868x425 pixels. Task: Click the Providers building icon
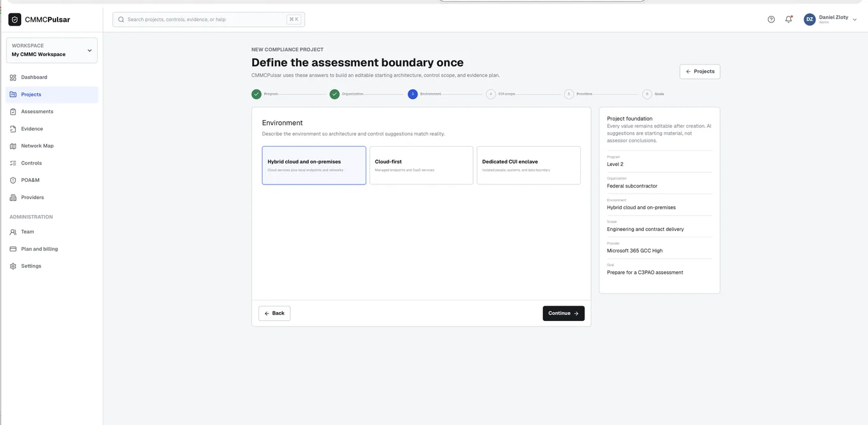[13, 198]
